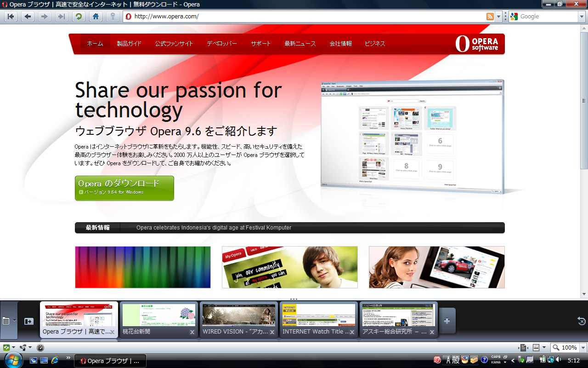The image size is (588, 368).
Task: Click the green Opera Link status icon
Action: pyautogui.click(x=6, y=348)
